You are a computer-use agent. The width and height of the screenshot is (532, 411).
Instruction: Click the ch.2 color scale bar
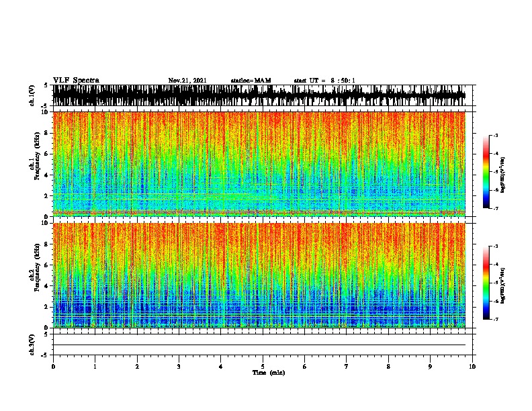tap(486, 283)
